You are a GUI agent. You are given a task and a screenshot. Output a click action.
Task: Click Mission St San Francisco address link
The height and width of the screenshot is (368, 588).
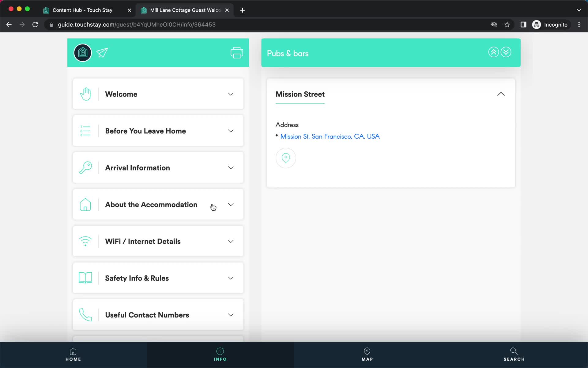pos(330,136)
